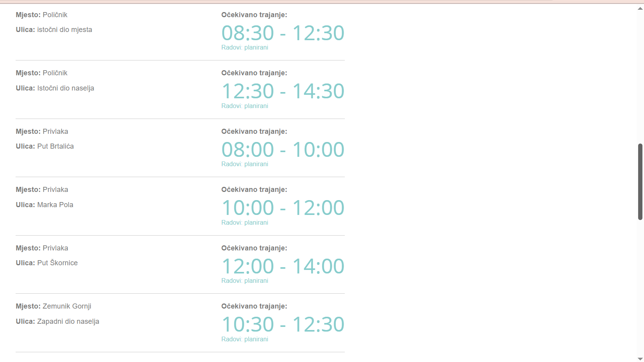The width and height of the screenshot is (644, 362).
Task: Click 'Mjesto: Privlaka' above Marka Pola
Action: (x=42, y=190)
